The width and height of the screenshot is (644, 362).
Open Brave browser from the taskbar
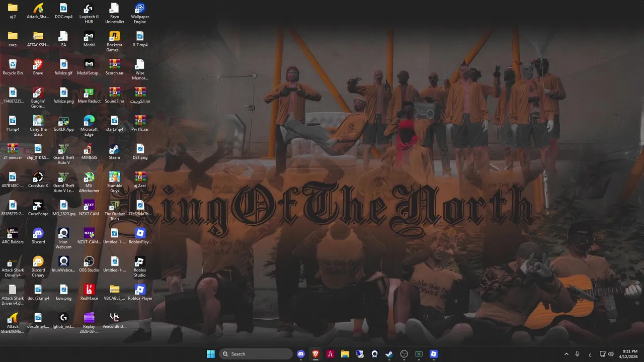point(315,354)
